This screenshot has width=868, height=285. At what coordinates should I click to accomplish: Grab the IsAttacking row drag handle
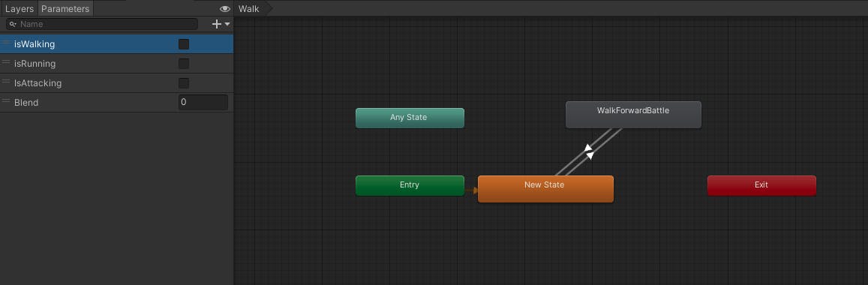click(6, 81)
